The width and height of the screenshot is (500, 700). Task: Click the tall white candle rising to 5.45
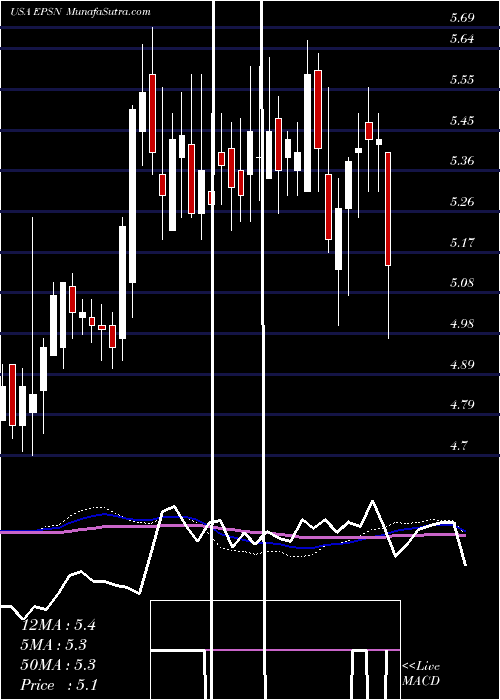(133, 196)
